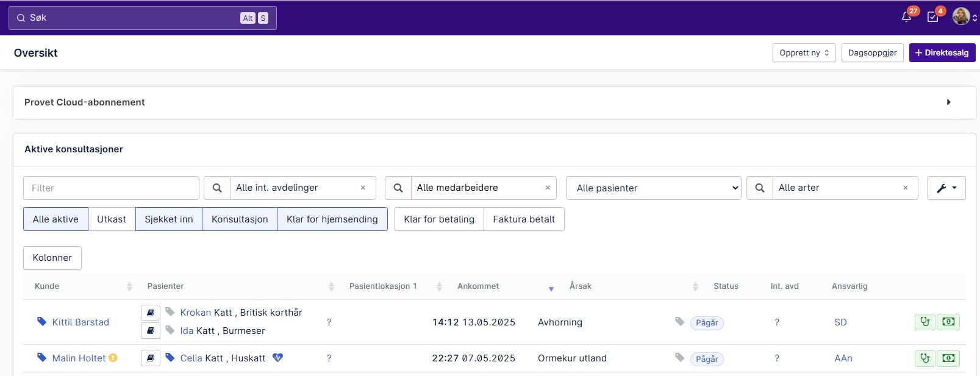Viewport: 980px width, 376px height.
Task: Open consultation stethoscope icon for Kittil Barstad
Action: (925, 322)
